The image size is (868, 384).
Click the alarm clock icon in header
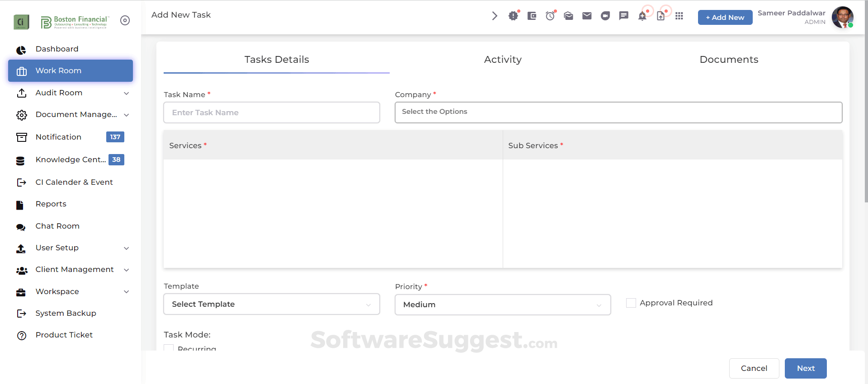pyautogui.click(x=550, y=16)
